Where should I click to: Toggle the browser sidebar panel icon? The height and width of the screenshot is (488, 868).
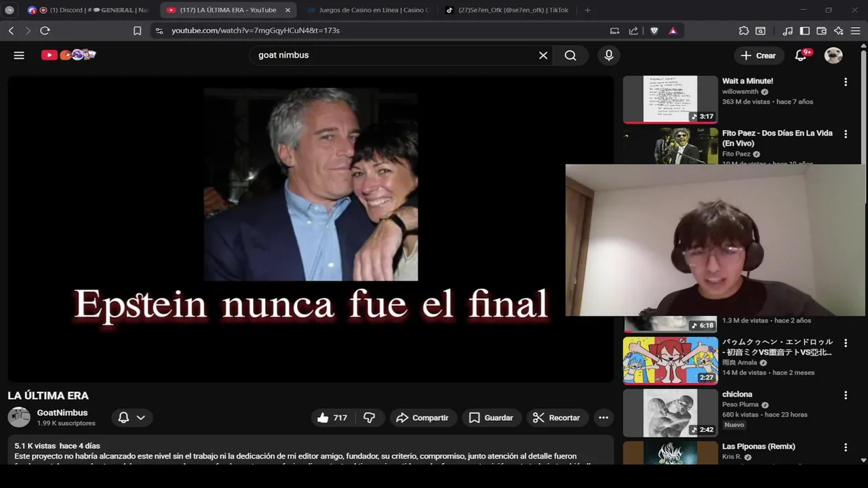pyautogui.click(x=805, y=30)
